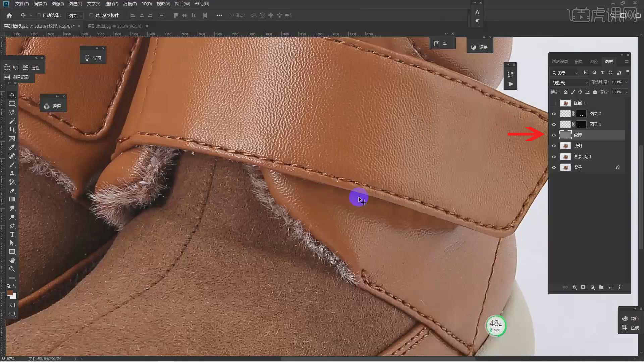Select the Clone Stamp tool

(12, 173)
